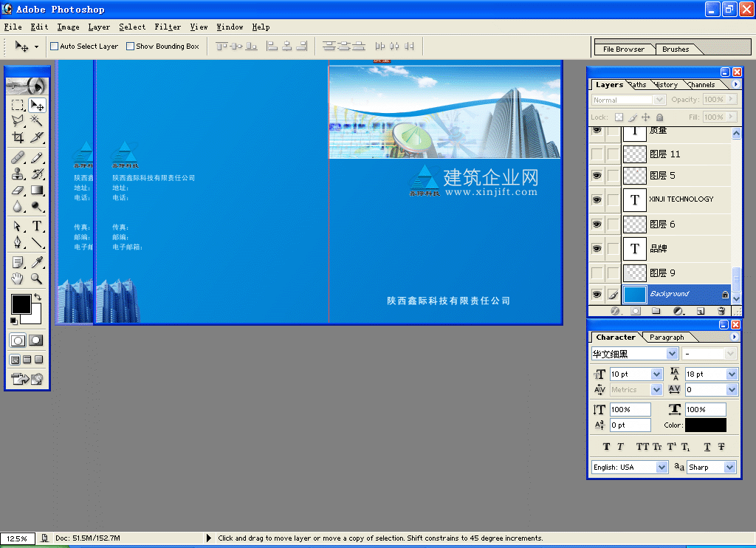The width and height of the screenshot is (756, 548).
Task: Hide the 图层 5 layer
Action: click(x=597, y=176)
